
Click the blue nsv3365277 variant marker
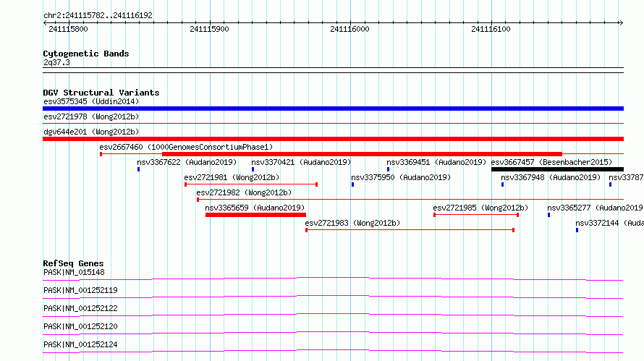pyautogui.click(x=548, y=215)
